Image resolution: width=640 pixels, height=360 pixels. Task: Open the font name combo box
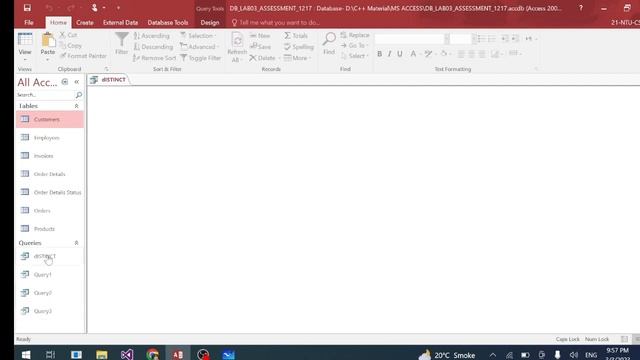tap(412, 39)
